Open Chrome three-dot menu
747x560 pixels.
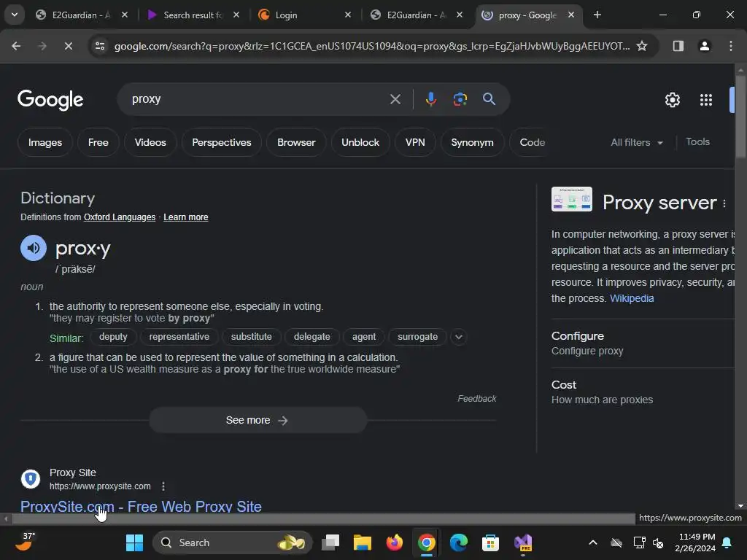(x=731, y=46)
